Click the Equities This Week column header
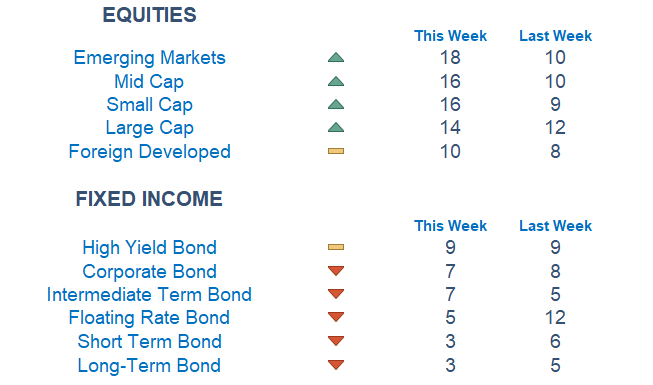The image size is (653, 385). point(450,36)
